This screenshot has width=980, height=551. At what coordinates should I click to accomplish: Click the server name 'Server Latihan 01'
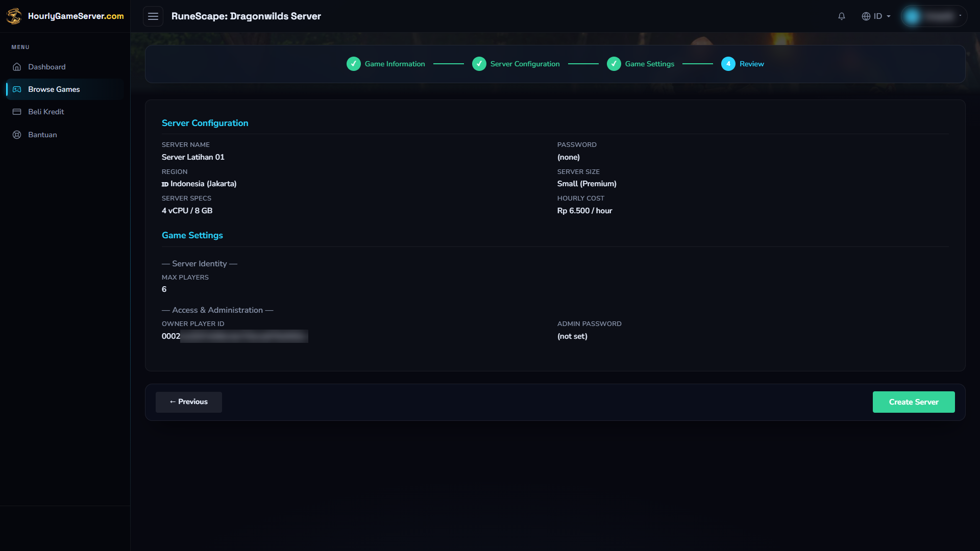click(x=193, y=157)
